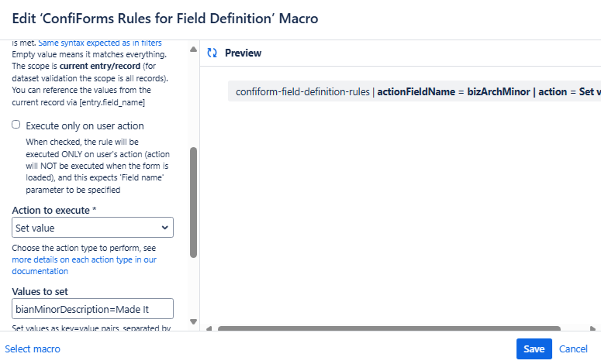Click the parameter panel vertical scrollbar thumb

[194, 202]
